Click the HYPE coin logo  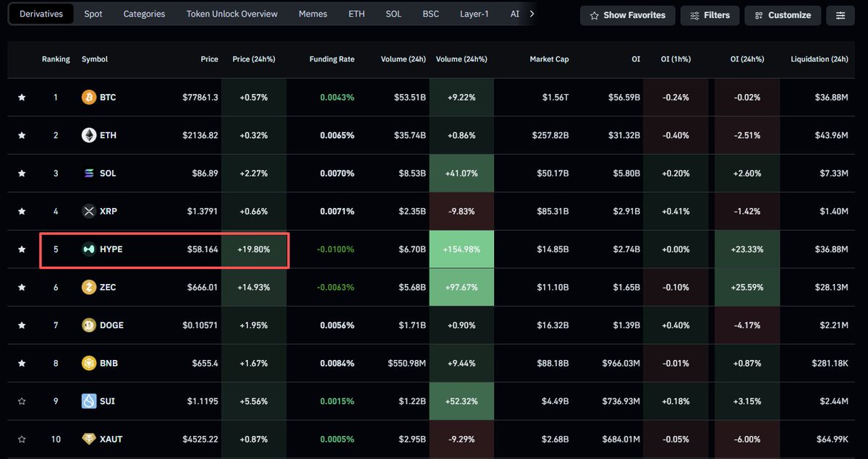pyautogui.click(x=88, y=249)
